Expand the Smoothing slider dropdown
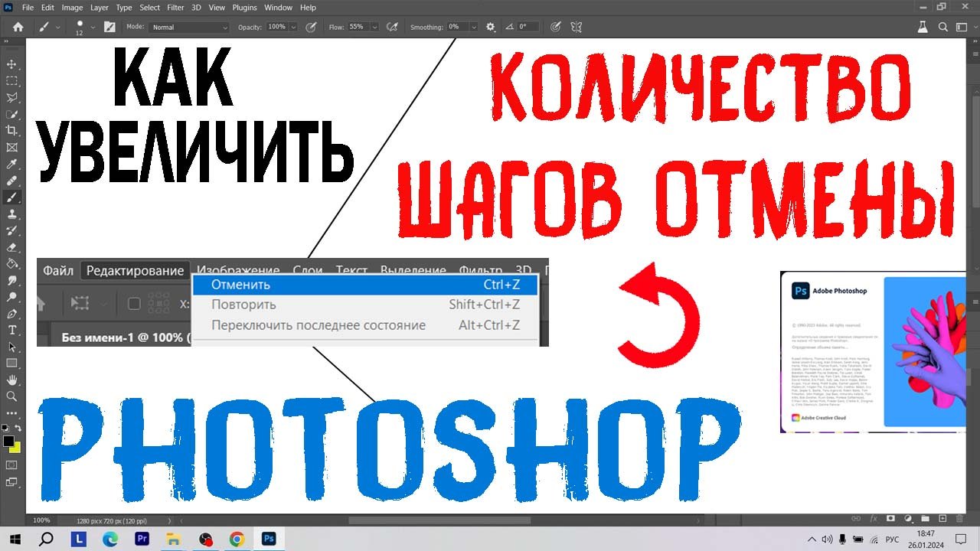 (x=474, y=27)
